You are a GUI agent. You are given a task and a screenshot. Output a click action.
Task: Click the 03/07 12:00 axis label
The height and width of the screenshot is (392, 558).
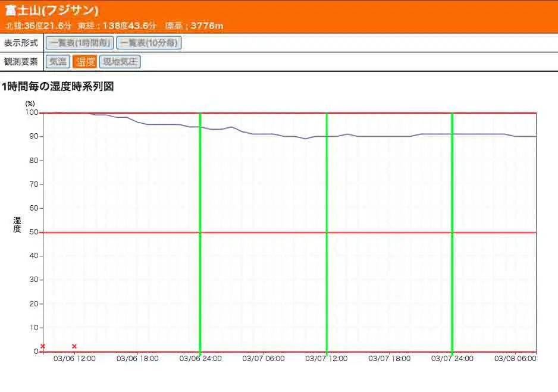[327, 359]
